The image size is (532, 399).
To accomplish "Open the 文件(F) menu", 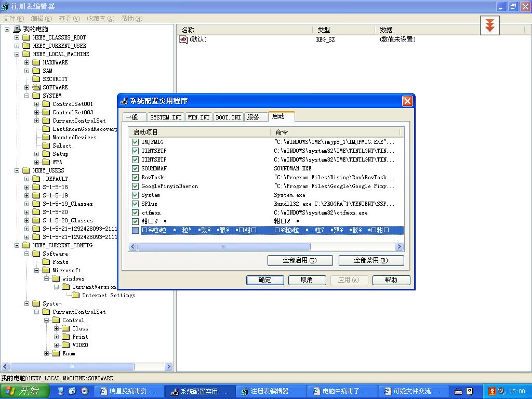I will (x=14, y=18).
